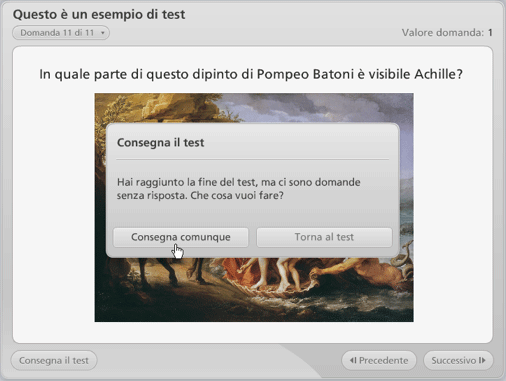Viewport: 506px width, 381px height.
Task: Select the sea serpent in the painting
Action: (404, 258)
